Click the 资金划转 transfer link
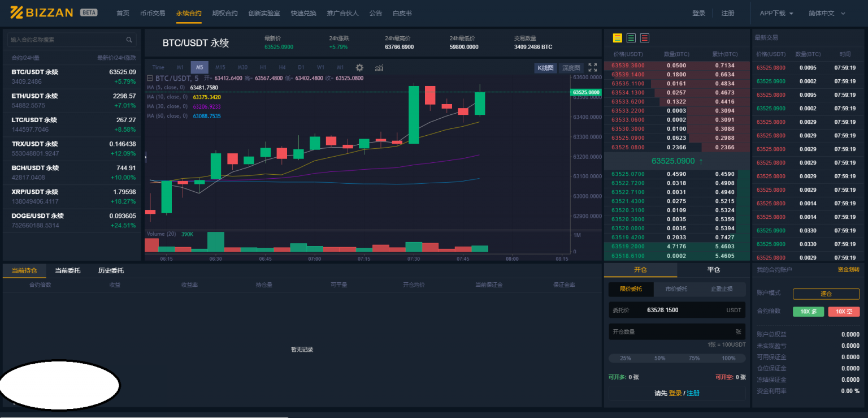 (848, 270)
